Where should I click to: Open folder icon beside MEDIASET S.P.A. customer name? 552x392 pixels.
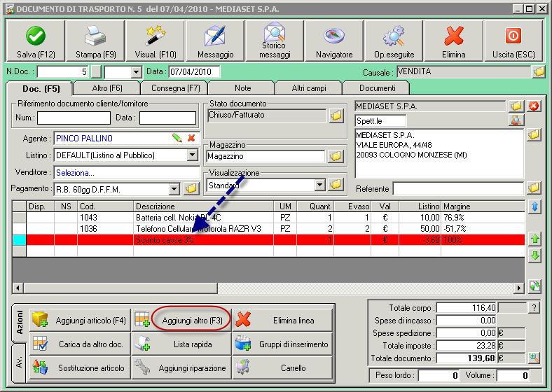[x=516, y=106]
